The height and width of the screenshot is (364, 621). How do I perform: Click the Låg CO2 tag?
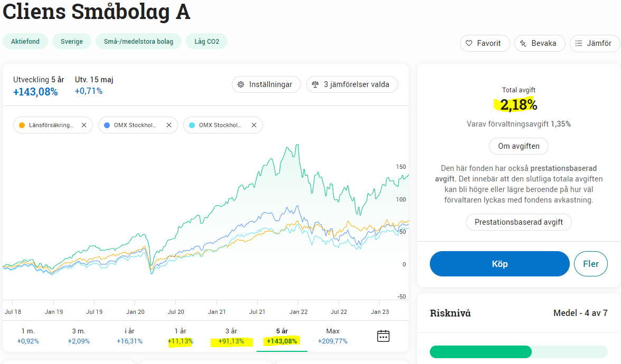tap(206, 42)
